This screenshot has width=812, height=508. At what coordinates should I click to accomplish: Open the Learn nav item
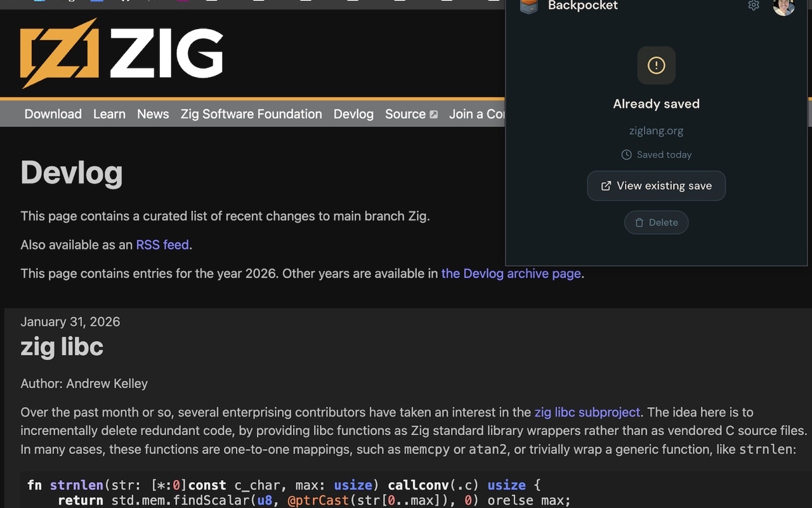[109, 114]
